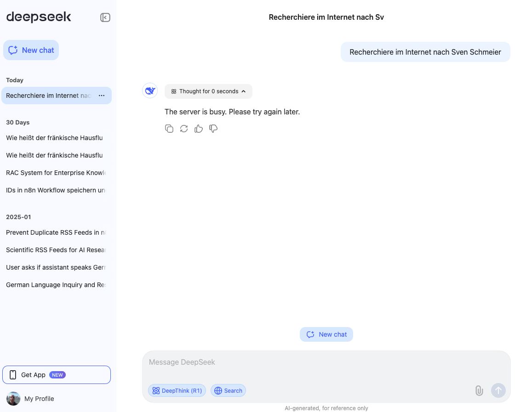Image resolution: width=532 pixels, height=412 pixels.
Task: Open options menu for today's chat
Action: tap(102, 96)
